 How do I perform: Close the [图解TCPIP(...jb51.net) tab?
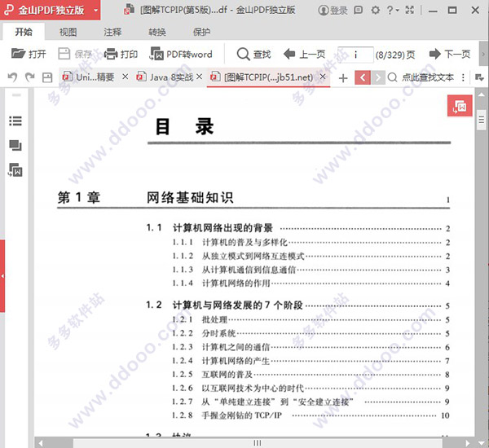323,77
